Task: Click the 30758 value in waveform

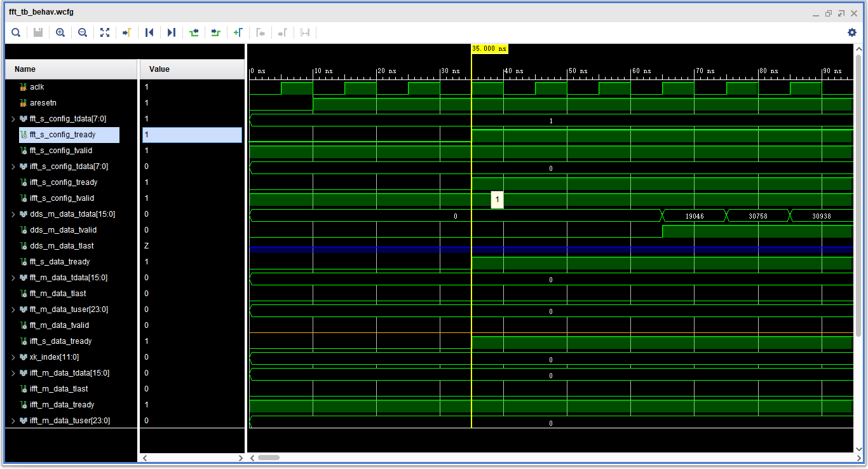Action: pyautogui.click(x=757, y=216)
